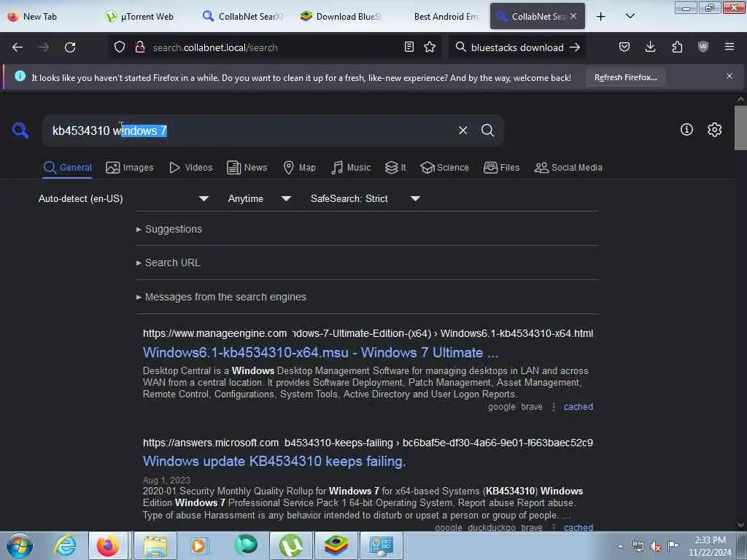Image resolution: width=747 pixels, height=560 pixels.
Task: Switch to Videos category
Action: click(x=190, y=168)
